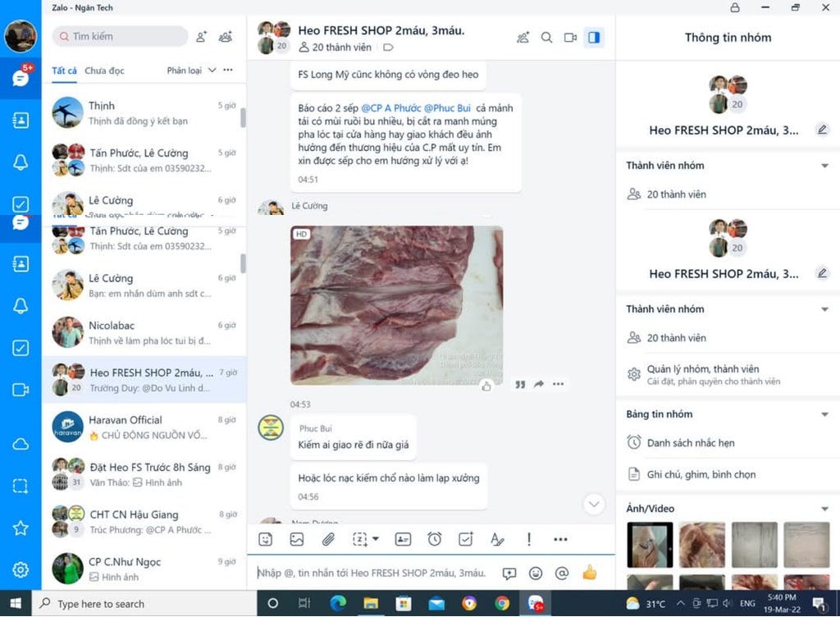Screen dimensions: 840x617
Task: Open Zalo settings gear
Action: 21,569
